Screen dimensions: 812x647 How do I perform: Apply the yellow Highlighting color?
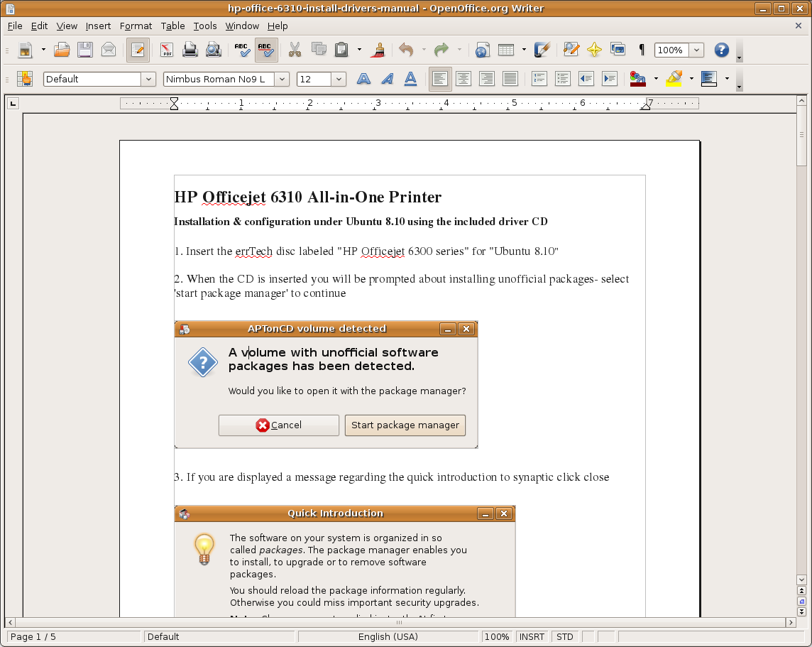click(674, 79)
